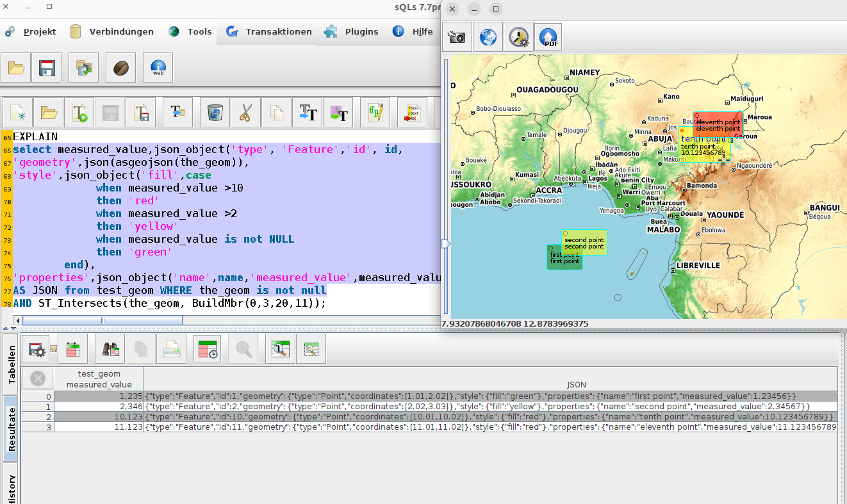The image size is (847, 504).
Task: Take map snapshot with camera icon
Action: pyautogui.click(x=457, y=37)
